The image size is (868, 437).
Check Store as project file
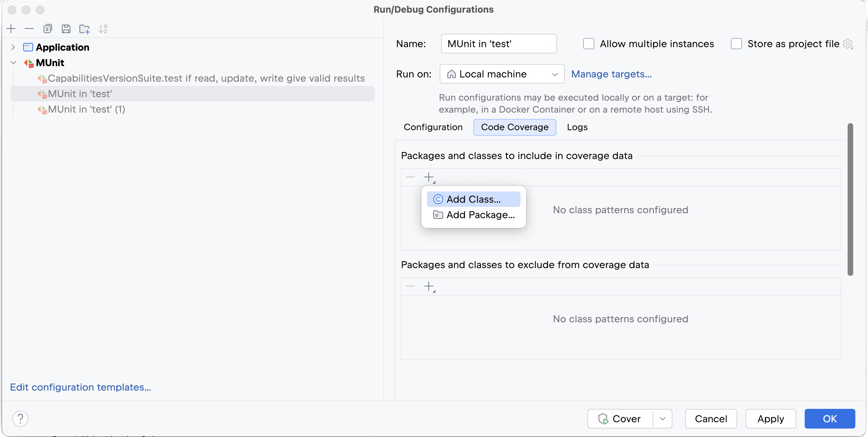point(736,44)
